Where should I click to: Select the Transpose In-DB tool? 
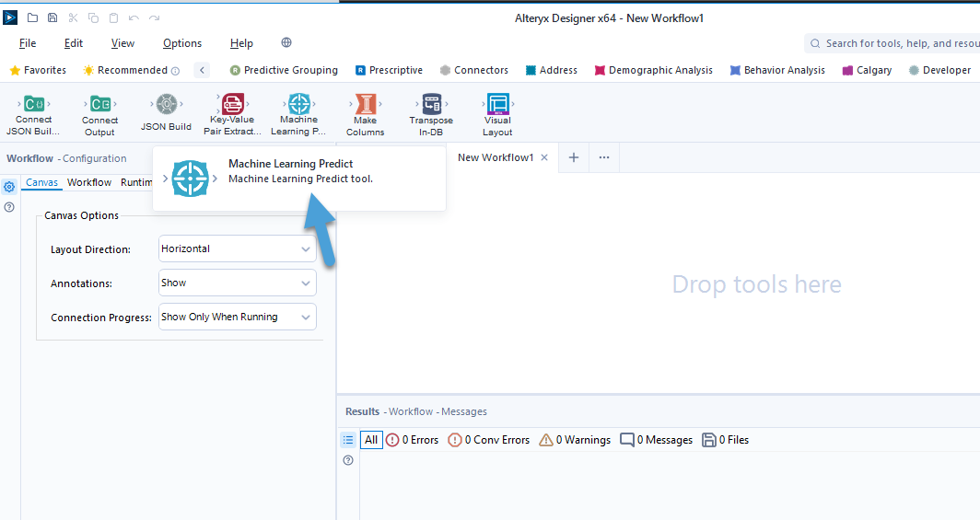click(431, 115)
